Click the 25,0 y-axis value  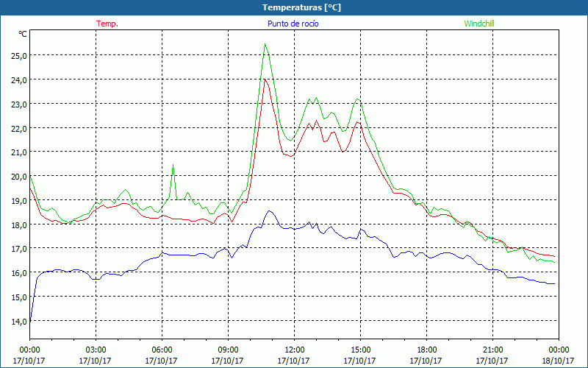tap(19, 56)
